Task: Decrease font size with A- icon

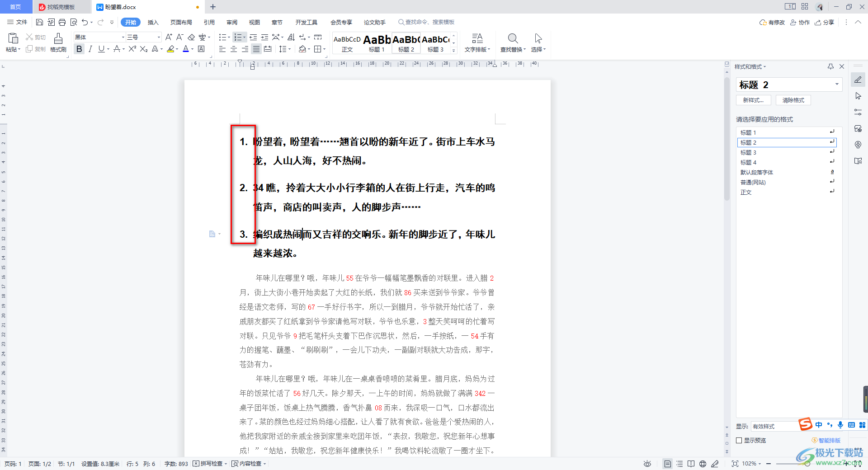Action: point(179,37)
